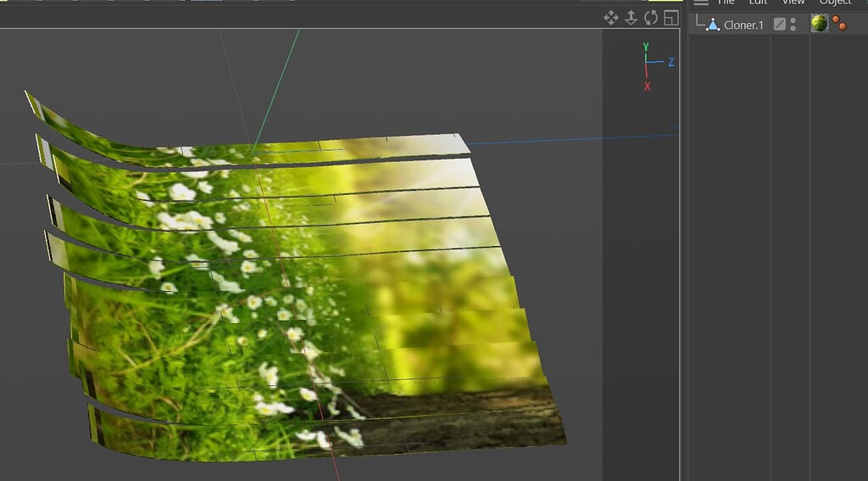Open the Edit menu in Object Manager
Screen dimensions: 868x481
757,3
